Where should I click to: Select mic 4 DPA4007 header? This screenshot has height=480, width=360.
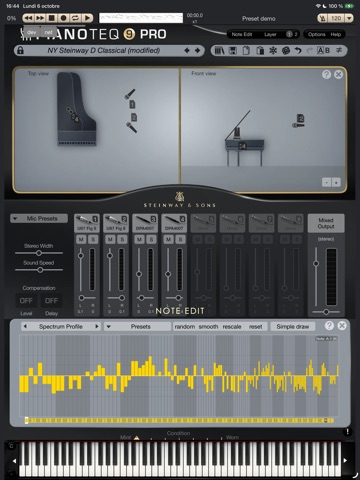(174, 223)
